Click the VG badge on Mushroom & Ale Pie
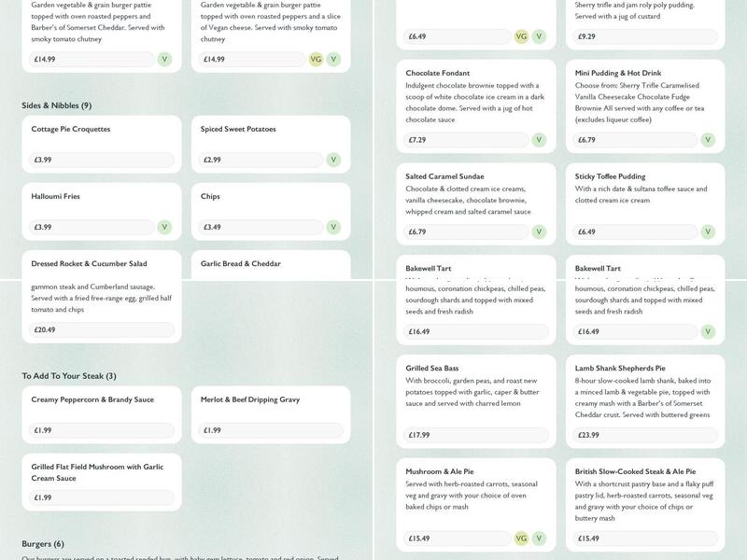 (522, 539)
